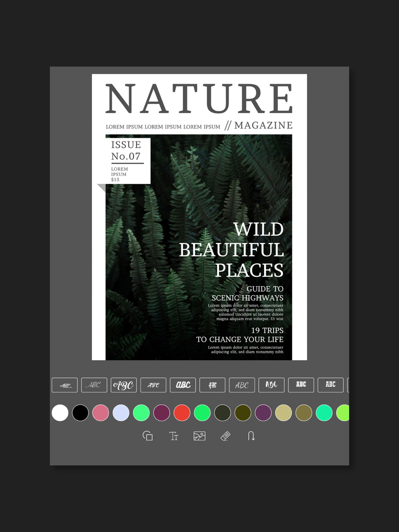Choose the small brush-script ABC font
This screenshot has width=399, height=532.
tap(153, 385)
